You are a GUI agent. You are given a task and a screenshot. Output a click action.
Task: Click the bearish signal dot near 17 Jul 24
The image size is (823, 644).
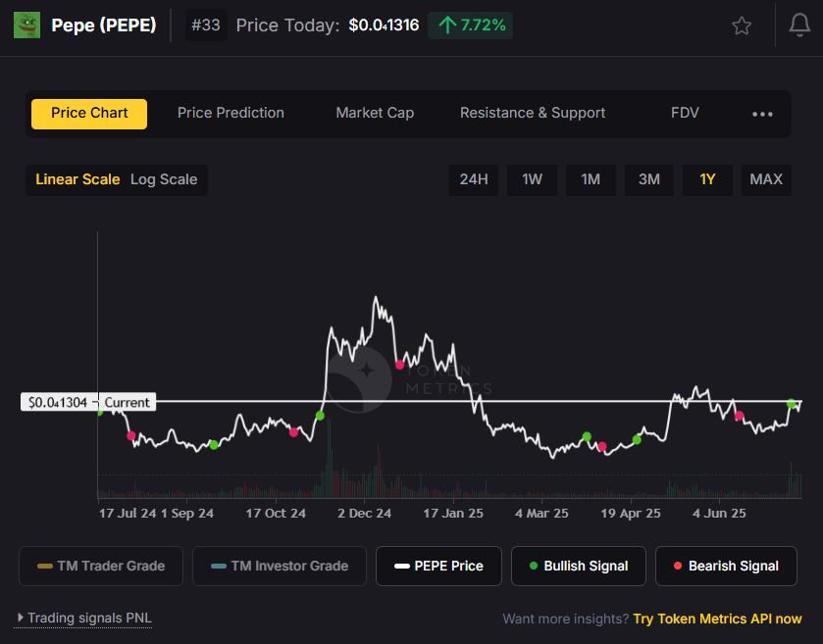click(131, 436)
